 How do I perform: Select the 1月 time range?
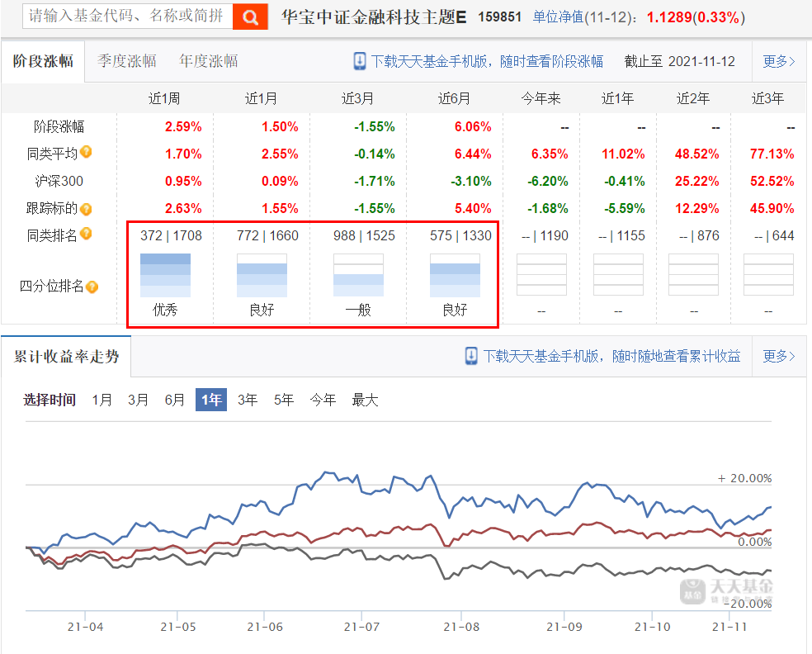(102, 400)
